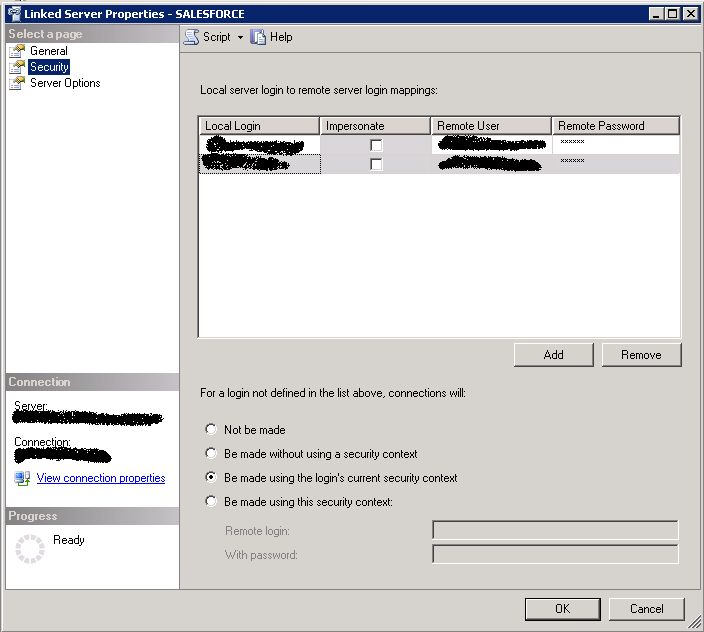Screen dimensions: 704x632
Task: Click the Local Login column header
Action: point(259,126)
